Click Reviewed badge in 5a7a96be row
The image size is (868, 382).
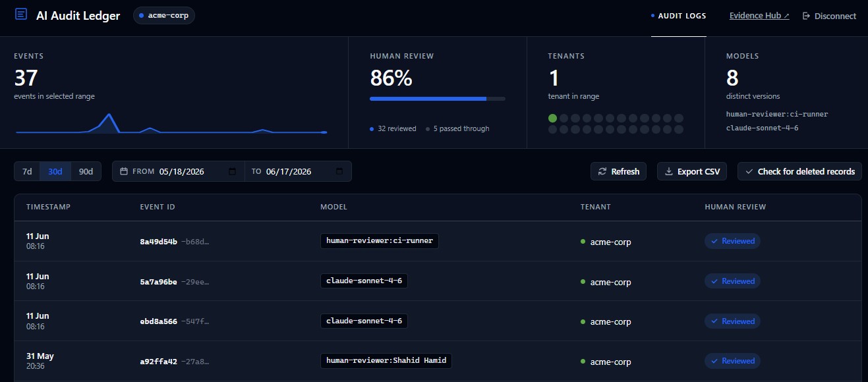coord(732,281)
